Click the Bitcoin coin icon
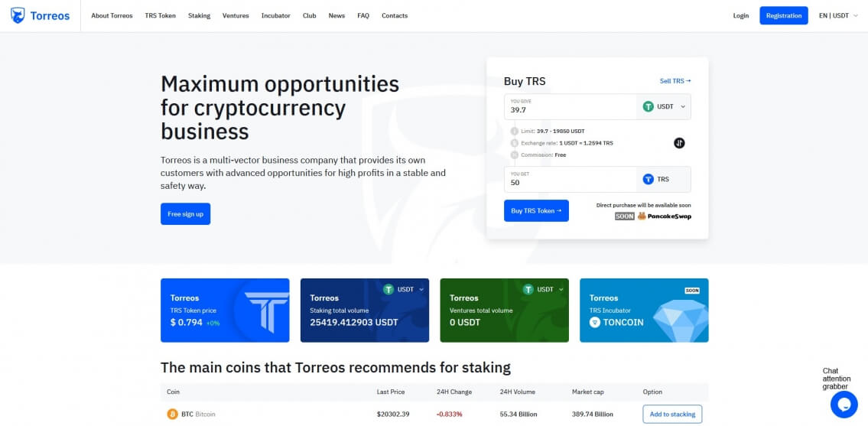 (172, 414)
